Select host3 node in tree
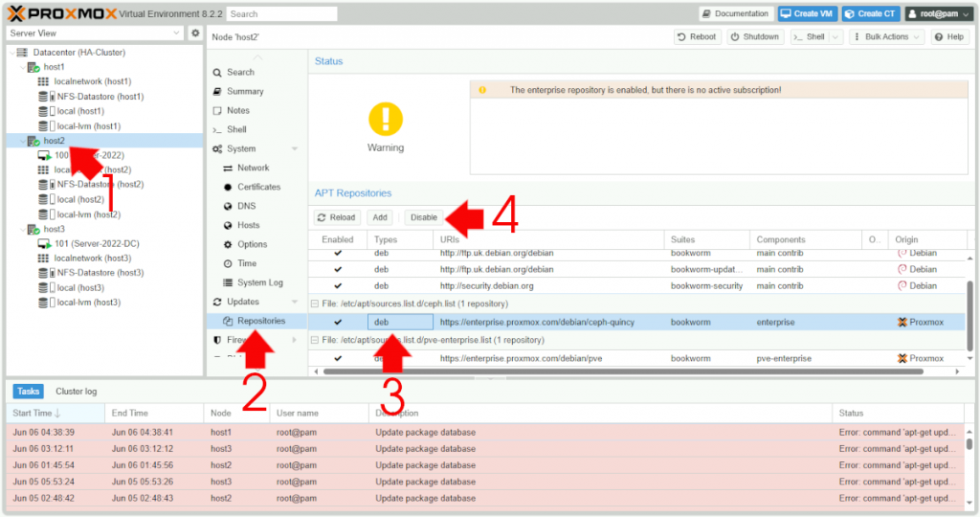 (x=54, y=229)
